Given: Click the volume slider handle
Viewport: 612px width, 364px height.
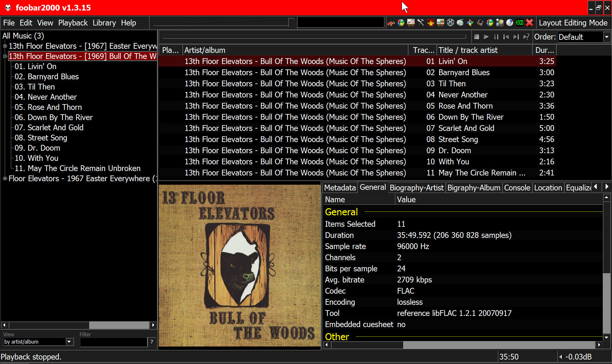Looking at the screenshot, I should (291, 23).
